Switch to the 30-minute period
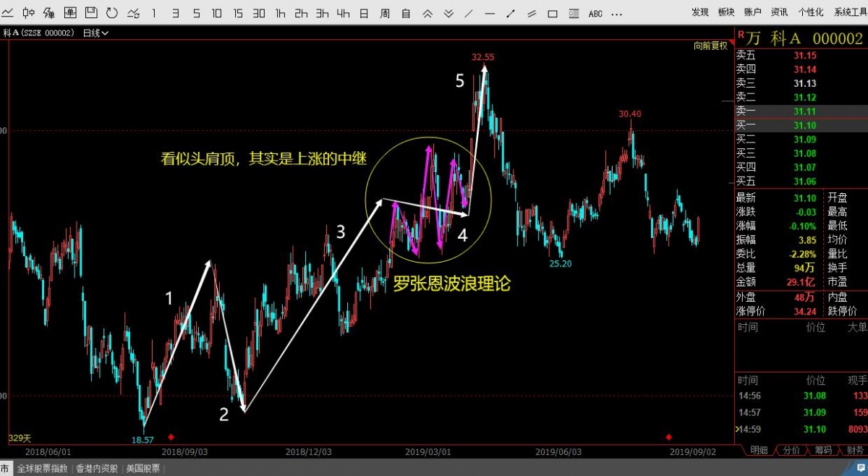 259,13
